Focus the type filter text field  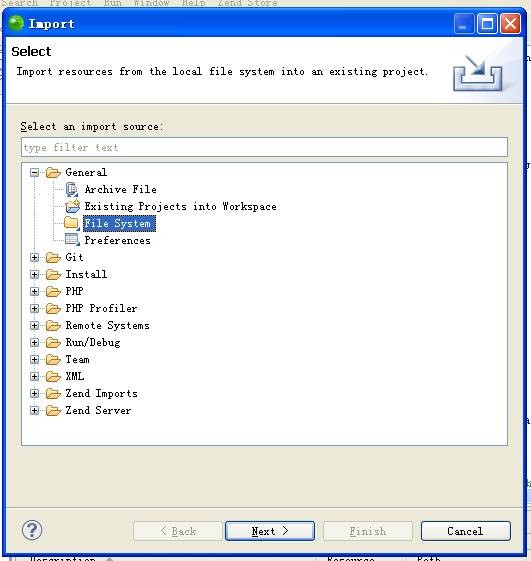click(264, 147)
